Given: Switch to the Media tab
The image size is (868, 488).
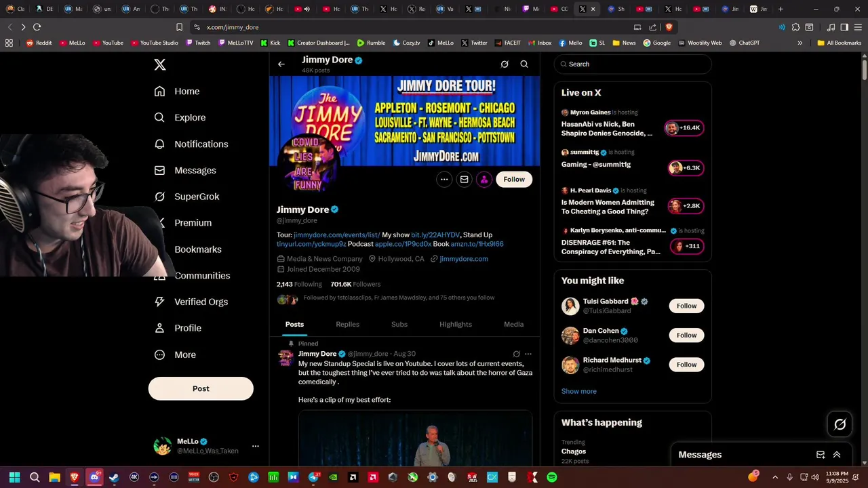Looking at the screenshot, I should pos(513,324).
